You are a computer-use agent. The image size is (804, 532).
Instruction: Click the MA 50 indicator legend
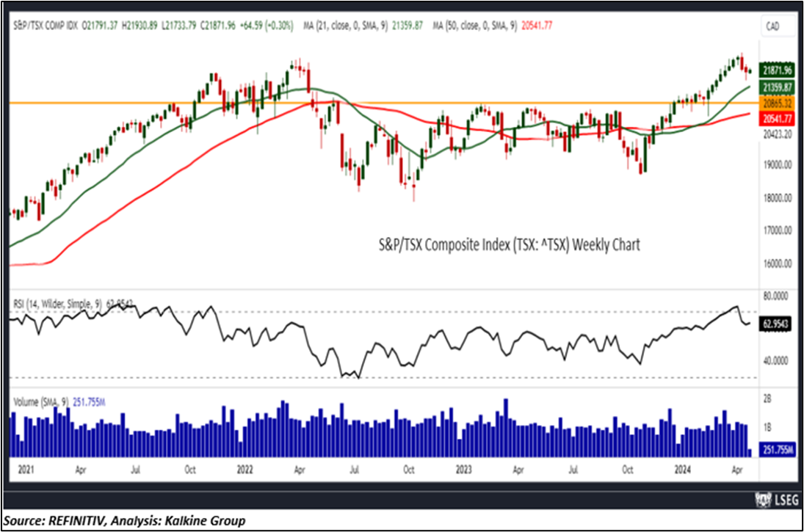(x=492, y=26)
